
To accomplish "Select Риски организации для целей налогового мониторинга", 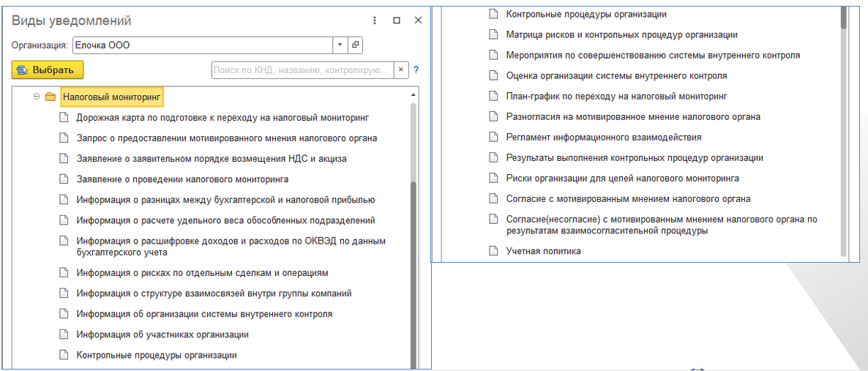I will [622, 179].
